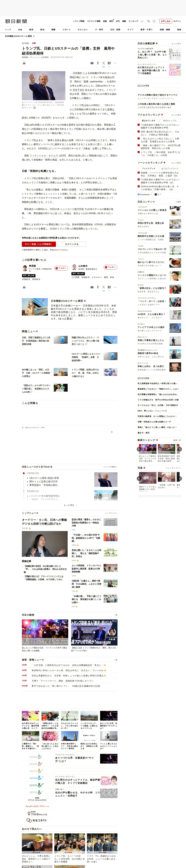186x868 pixels.
Task: Go to next photo in 写真 carousel
Action: point(180,478)
